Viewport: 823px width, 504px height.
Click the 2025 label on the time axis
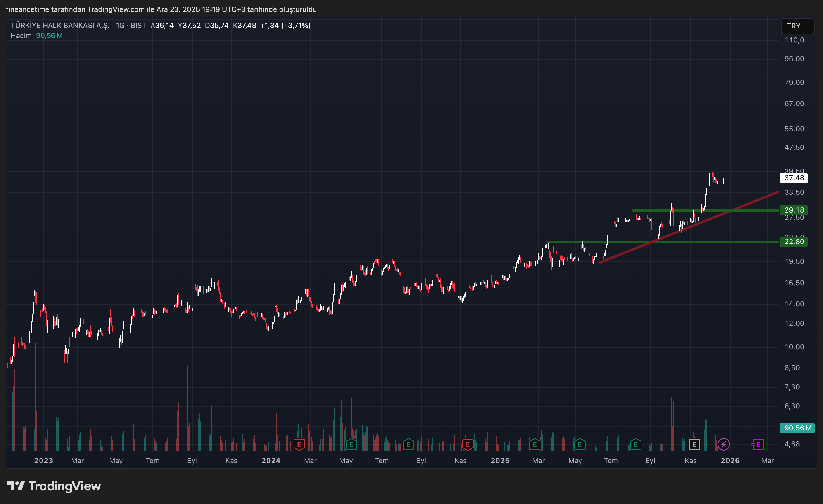pyautogui.click(x=500, y=461)
